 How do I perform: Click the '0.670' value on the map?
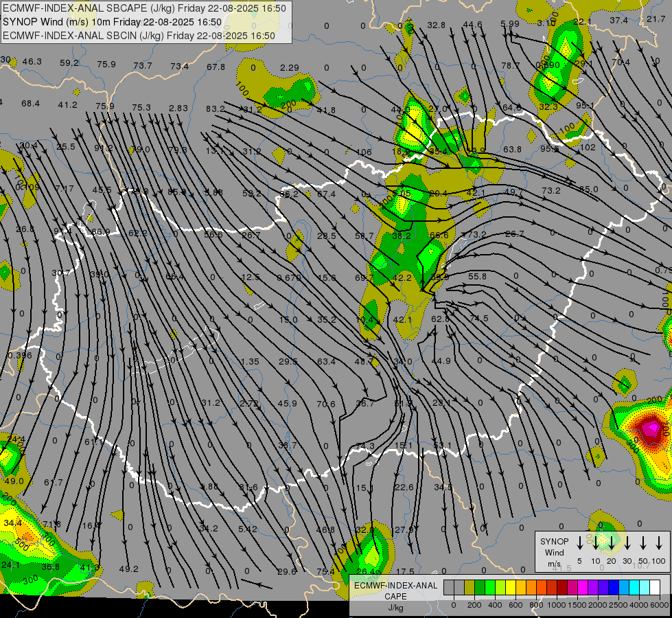(x=289, y=278)
